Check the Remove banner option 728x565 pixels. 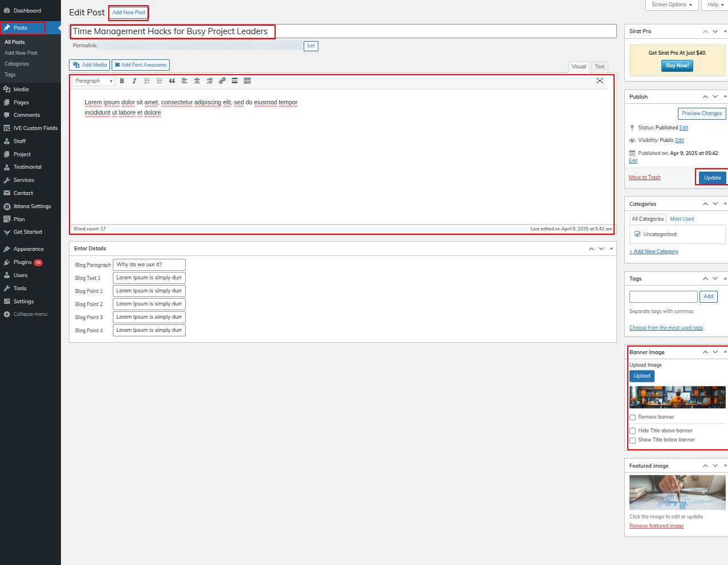pos(632,417)
